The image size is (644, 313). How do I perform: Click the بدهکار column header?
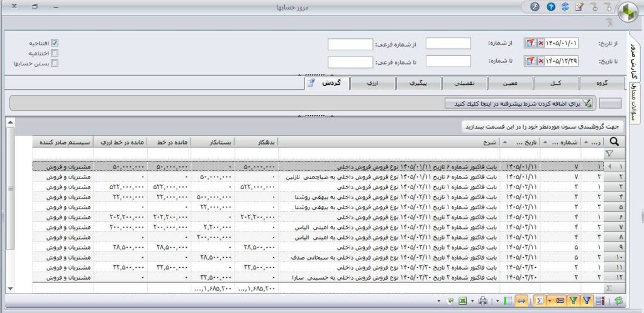pos(257,142)
